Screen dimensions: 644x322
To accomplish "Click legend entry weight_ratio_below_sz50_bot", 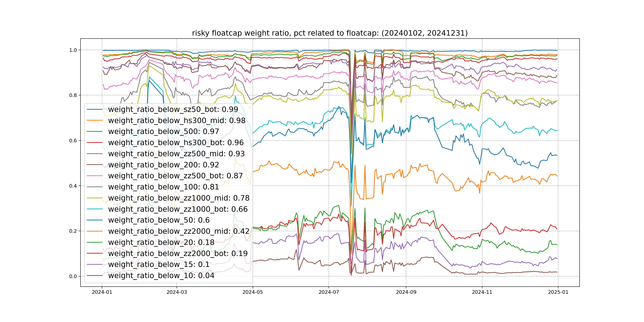I will [x=173, y=110].
